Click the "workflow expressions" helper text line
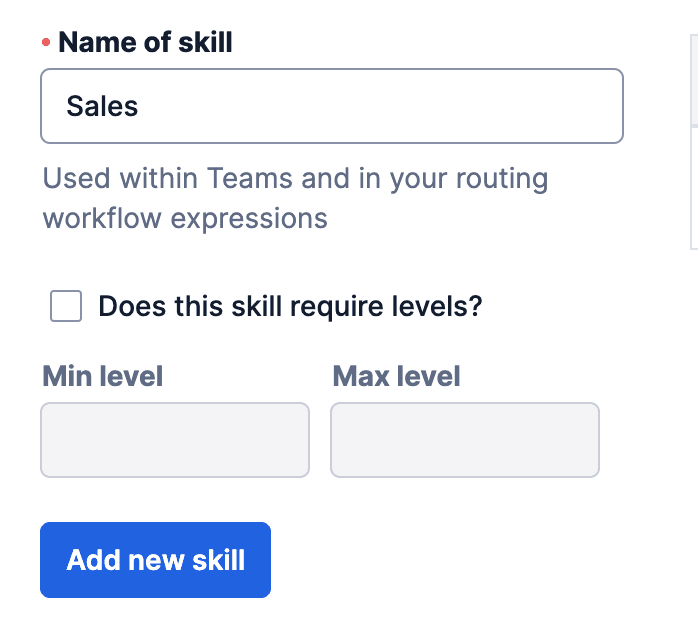 point(185,218)
